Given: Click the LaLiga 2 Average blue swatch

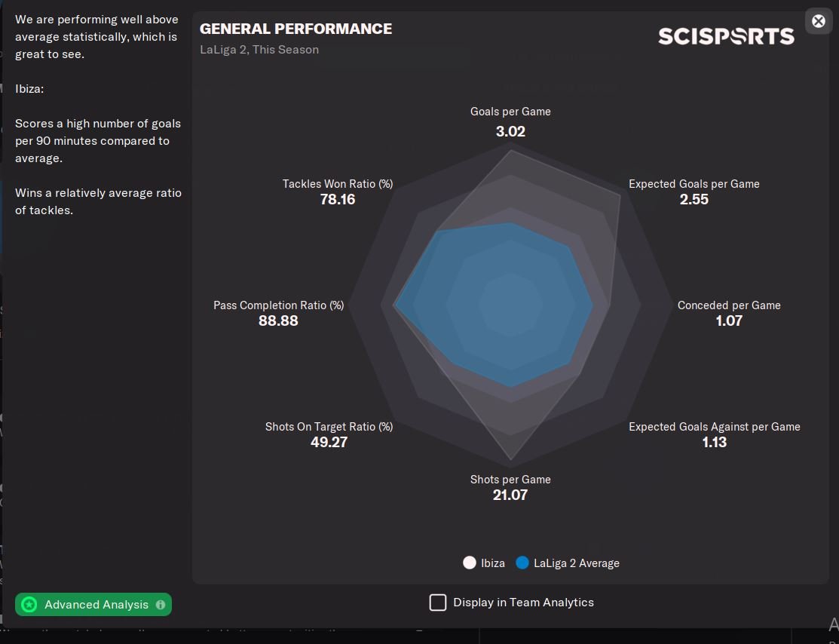Looking at the screenshot, I should [522, 563].
